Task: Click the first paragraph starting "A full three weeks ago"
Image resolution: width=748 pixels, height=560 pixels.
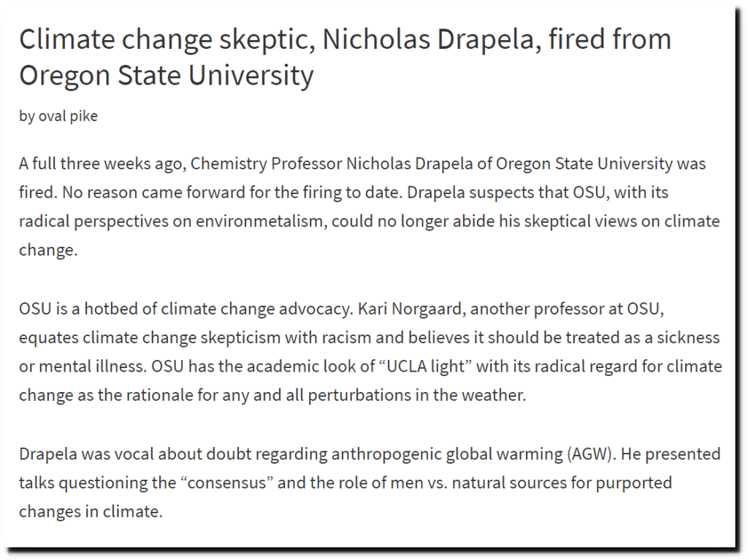Action: [369, 207]
